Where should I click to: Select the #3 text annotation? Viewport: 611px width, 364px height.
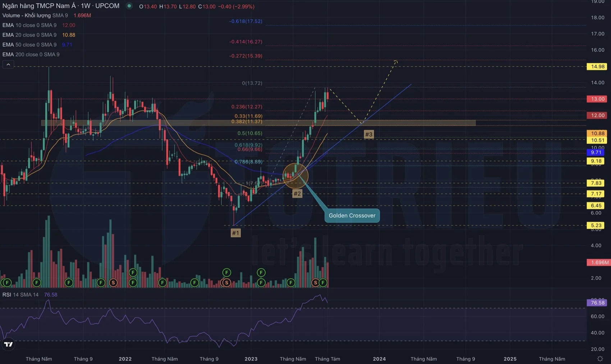click(x=369, y=135)
